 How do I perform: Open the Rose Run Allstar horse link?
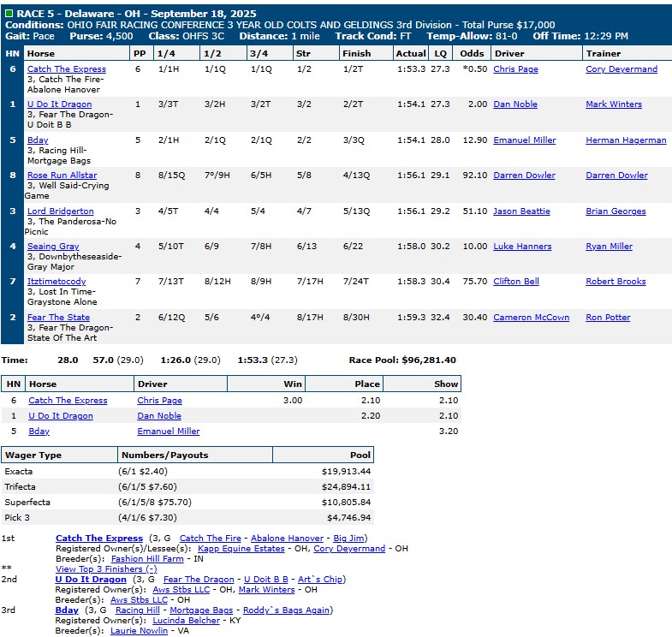click(x=60, y=176)
